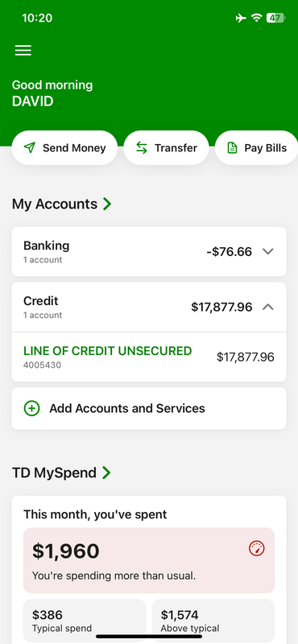Tap the Transfer button

pyautogui.click(x=166, y=148)
